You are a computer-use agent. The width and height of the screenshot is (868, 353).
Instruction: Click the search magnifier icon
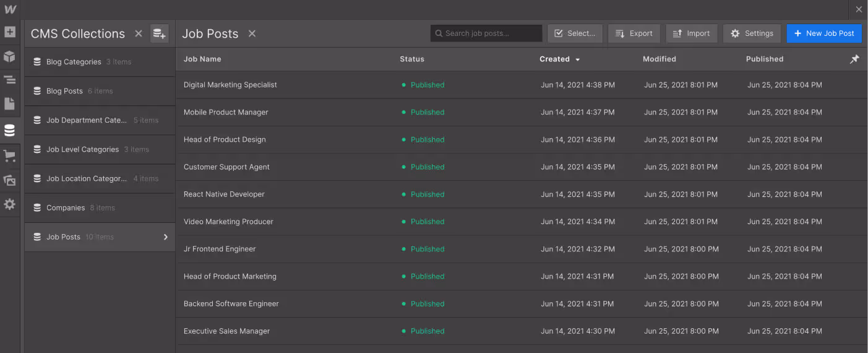pos(439,33)
